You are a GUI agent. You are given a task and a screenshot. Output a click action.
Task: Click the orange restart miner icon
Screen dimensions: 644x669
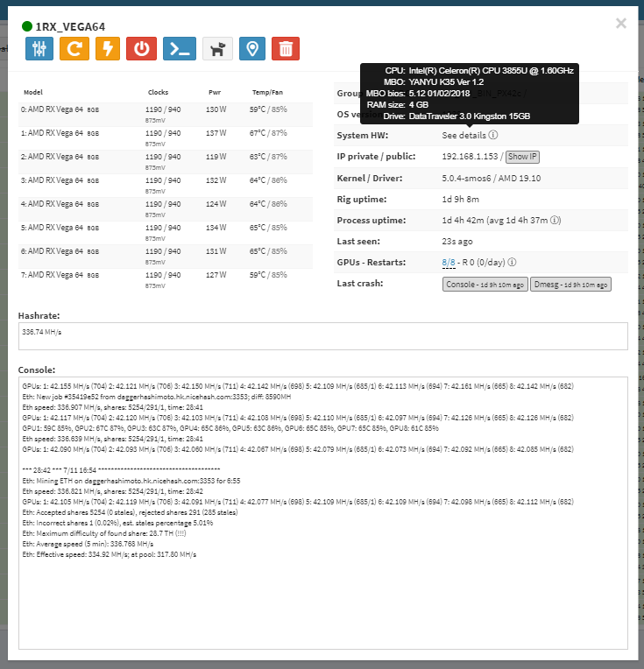click(74, 49)
